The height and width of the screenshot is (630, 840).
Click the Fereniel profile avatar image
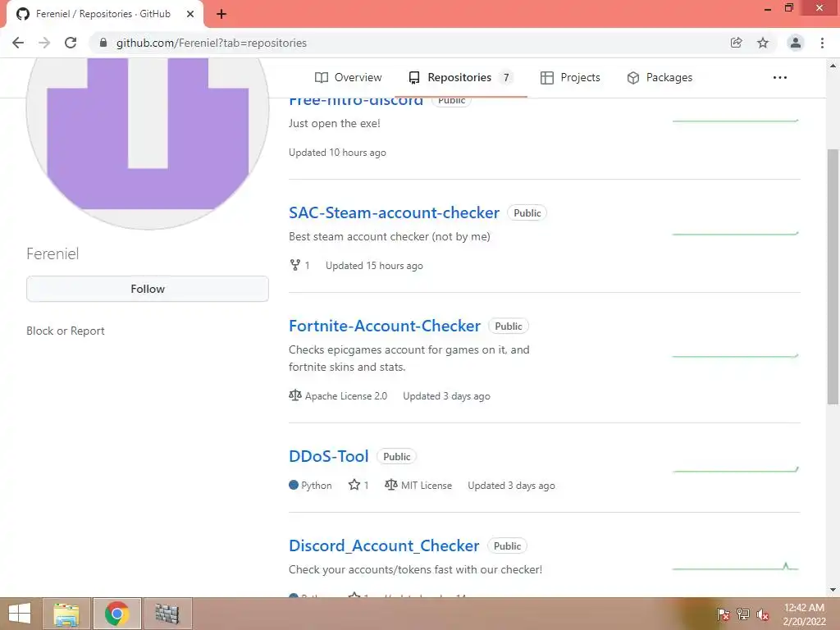tap(148, 144)
